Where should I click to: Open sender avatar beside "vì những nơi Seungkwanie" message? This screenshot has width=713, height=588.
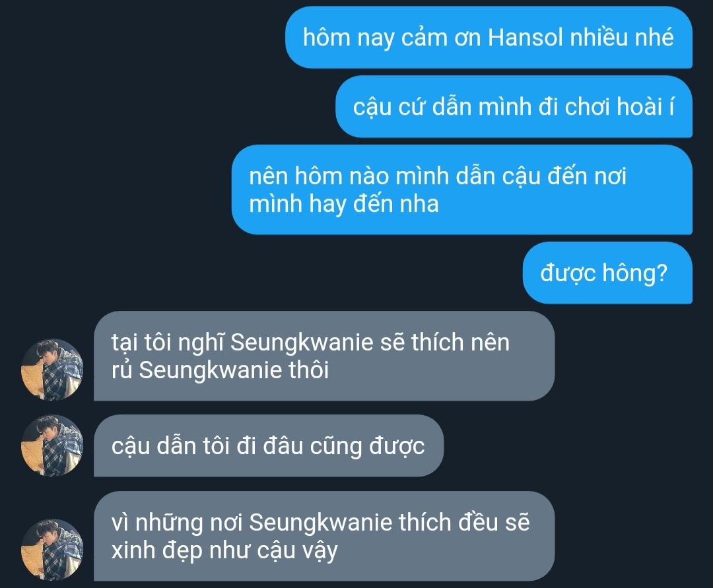pyautogui.click(x=52, y=550)
